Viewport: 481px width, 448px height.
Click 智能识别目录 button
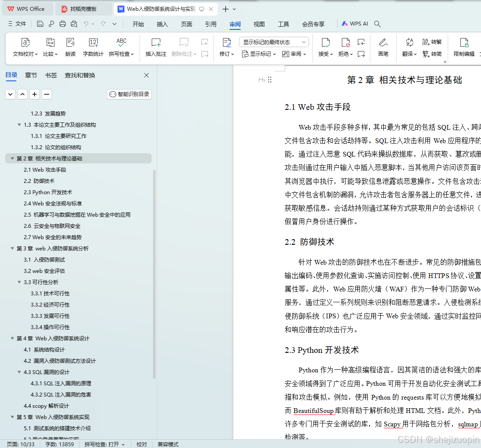click(x=129, y=94)
